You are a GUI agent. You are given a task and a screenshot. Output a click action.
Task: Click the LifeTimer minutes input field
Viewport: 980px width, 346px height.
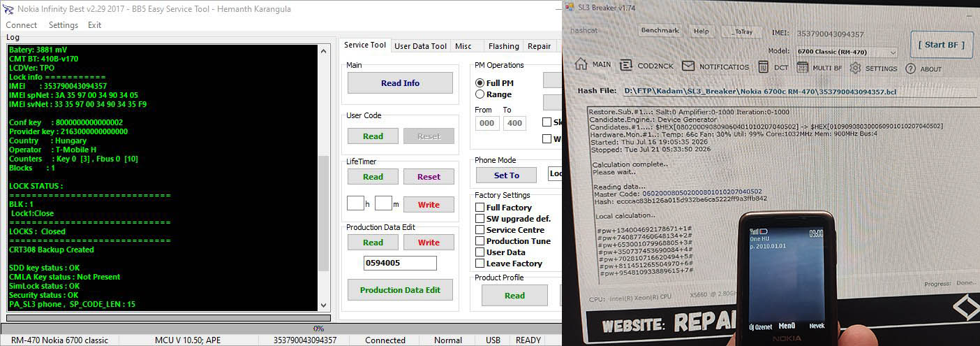click(x=383, y=203)
